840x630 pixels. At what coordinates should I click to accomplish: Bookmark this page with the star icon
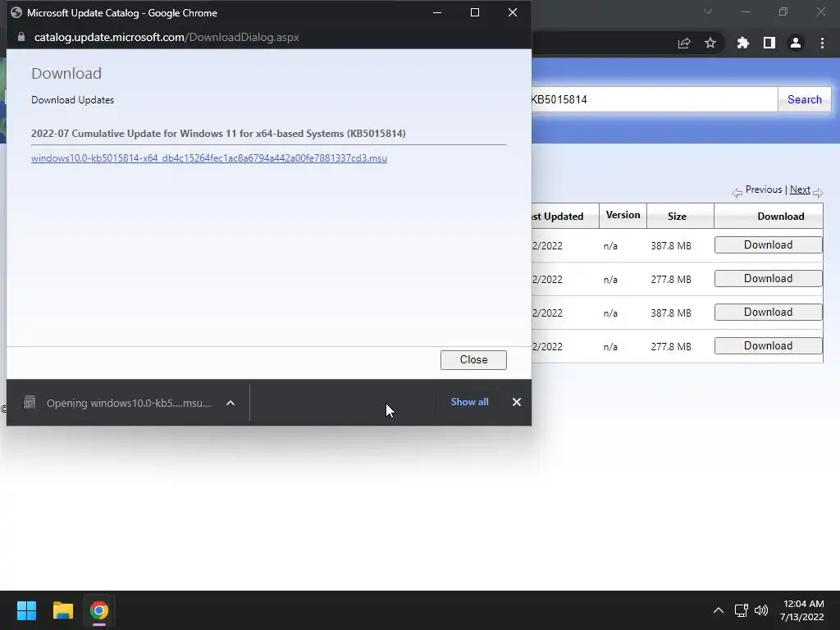pyautogui.click(x=710, y=43)
